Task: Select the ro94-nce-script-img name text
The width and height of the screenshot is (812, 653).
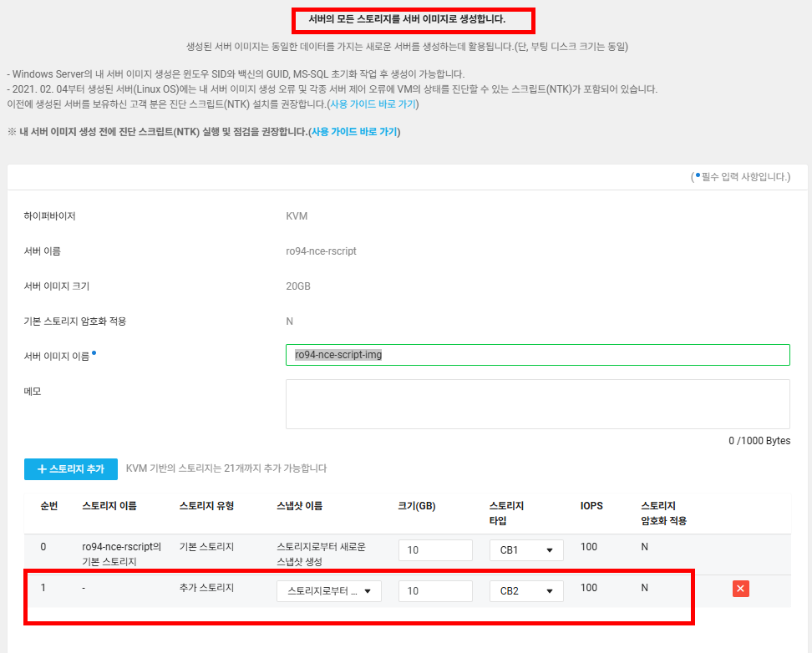Action: coord(340,354)
